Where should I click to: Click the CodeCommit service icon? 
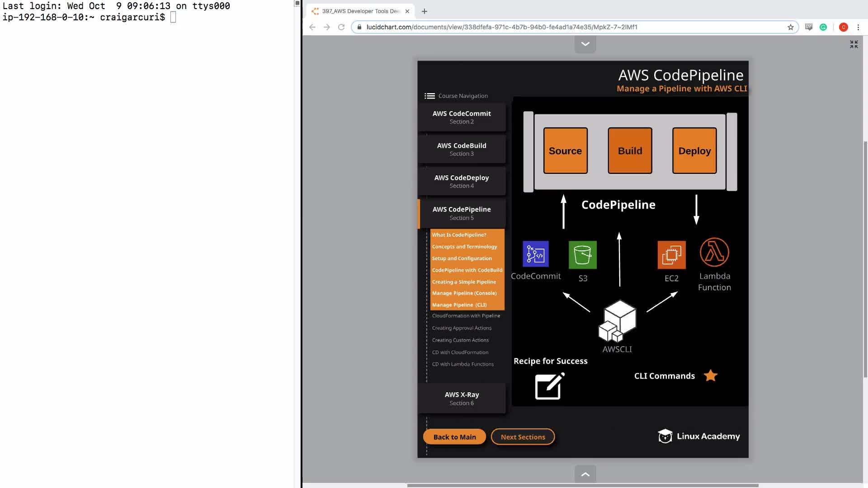tap(535, 254)
